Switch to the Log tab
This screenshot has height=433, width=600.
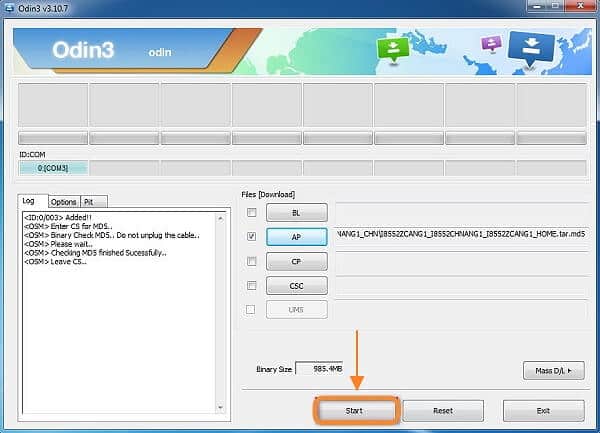(33, 200)
